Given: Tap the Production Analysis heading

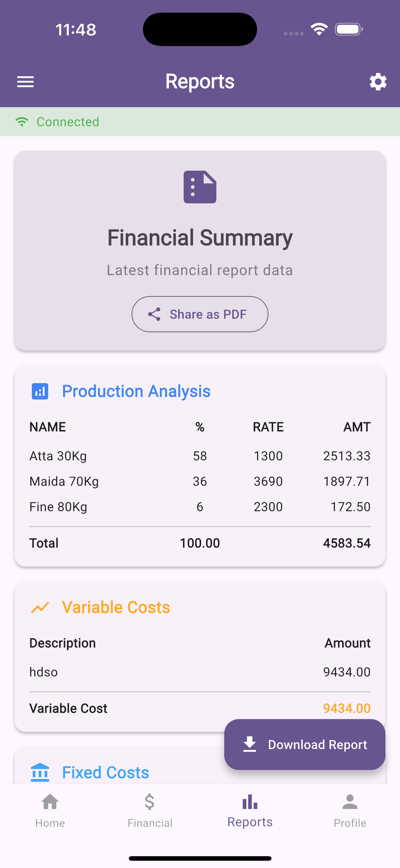Looking at the screenshot, I should click(x=136, y=391).
